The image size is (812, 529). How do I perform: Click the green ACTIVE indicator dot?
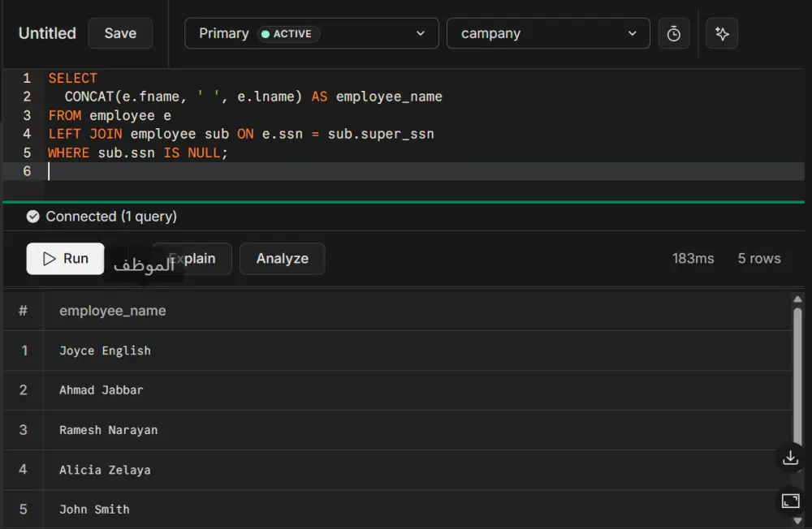pos(267,34)
